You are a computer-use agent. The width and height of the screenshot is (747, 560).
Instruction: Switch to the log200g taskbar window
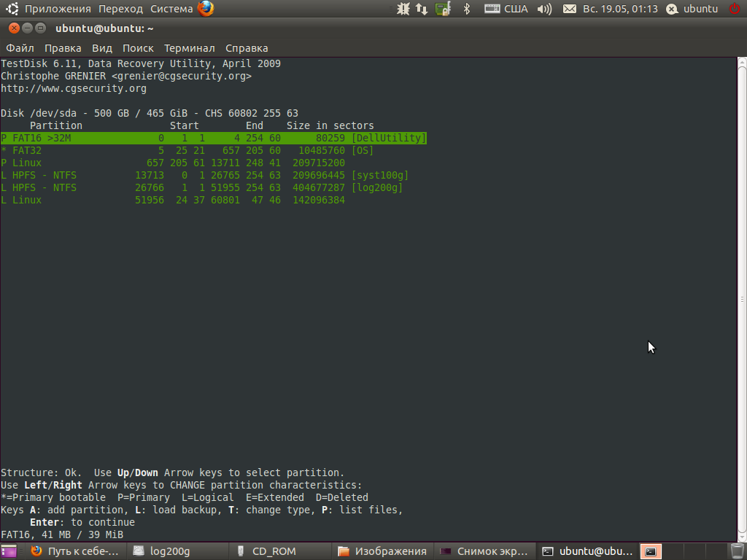[177, 551]
